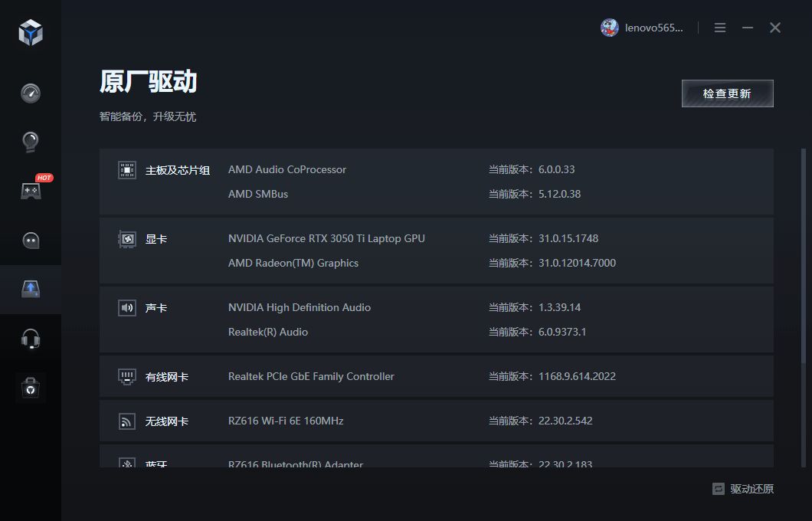Click the 驱动还原 link
Viewport: 812px width, 521px height.
coord(752,489)
